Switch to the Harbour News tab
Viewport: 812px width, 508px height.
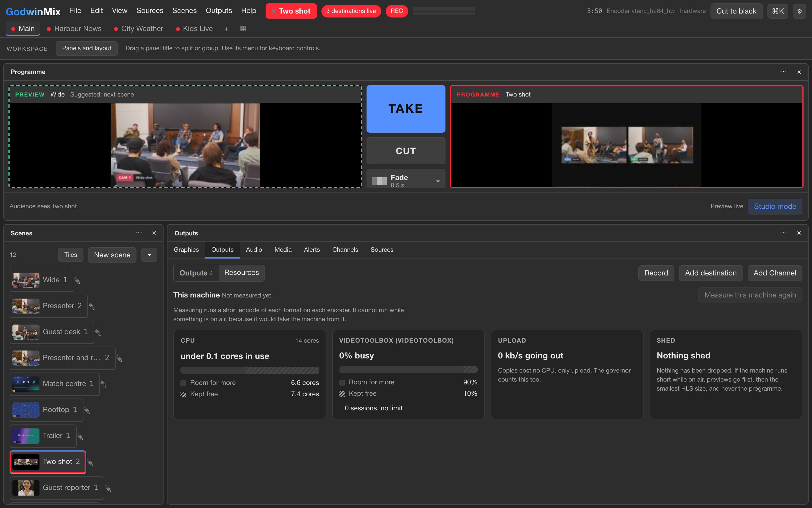coord(74,29)
